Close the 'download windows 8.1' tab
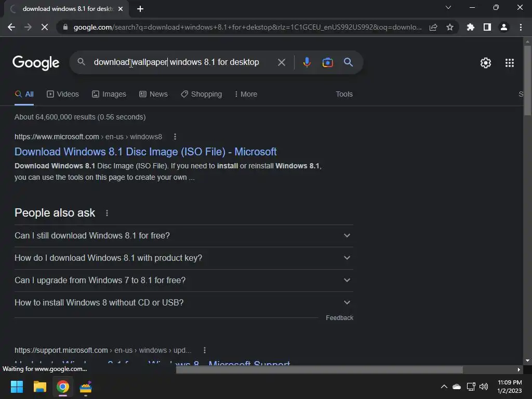Viewport: 532px width, 399px height. tap(121, 9)
